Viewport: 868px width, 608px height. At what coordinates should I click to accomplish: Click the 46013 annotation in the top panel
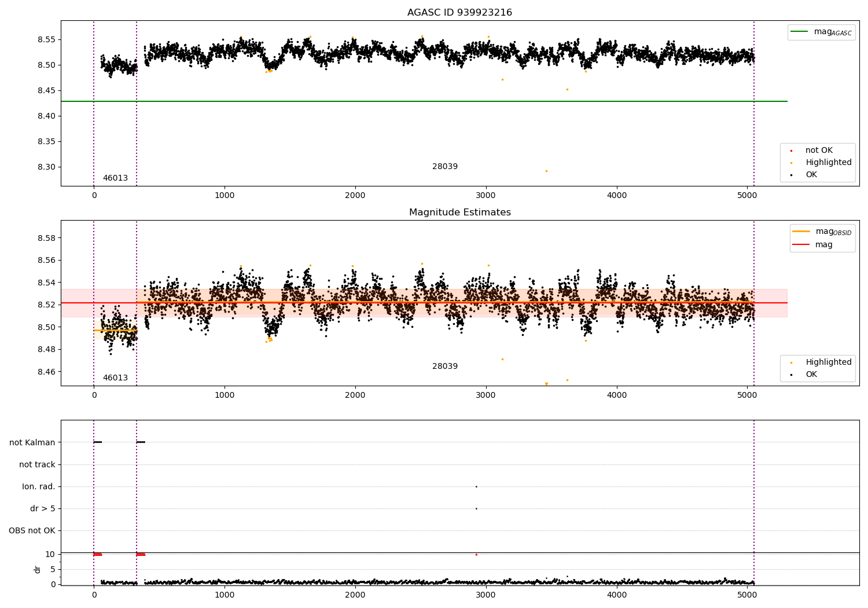pos(115,178)
